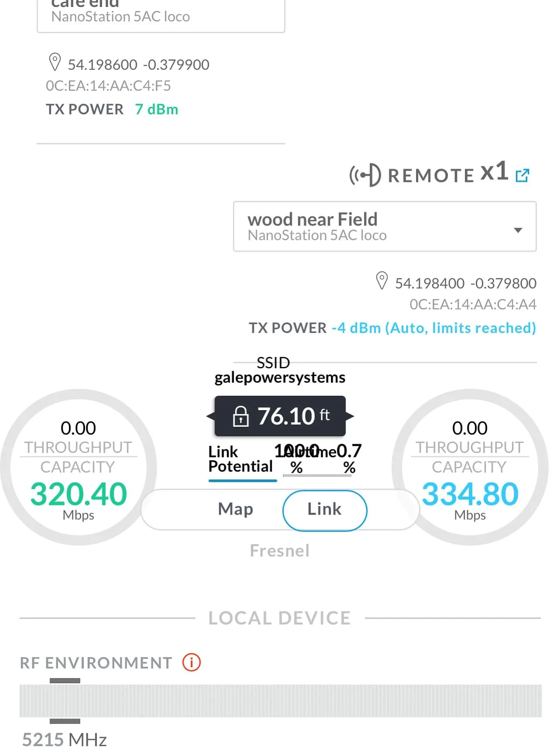Click the local device location pin icon
Viewport: 560px width, 747px height.
[55, 62]
